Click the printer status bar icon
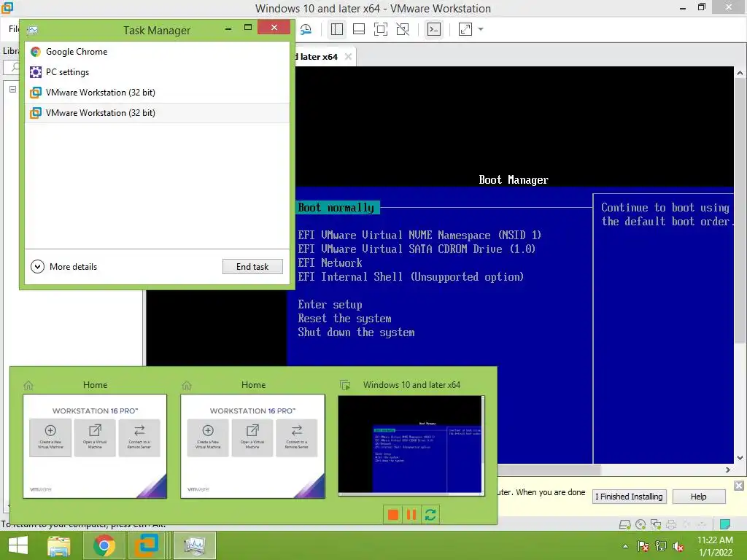This screenshot has height=560, width=747. [x=671, y=525]
